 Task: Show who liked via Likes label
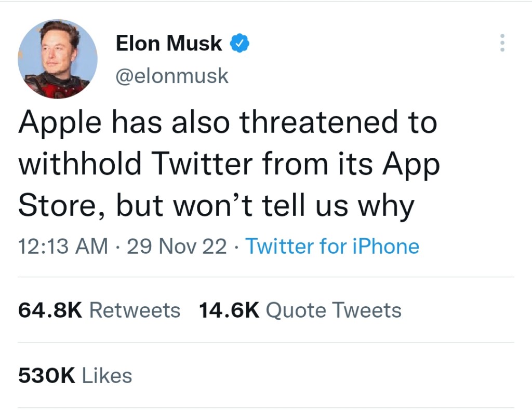point(107,375)
